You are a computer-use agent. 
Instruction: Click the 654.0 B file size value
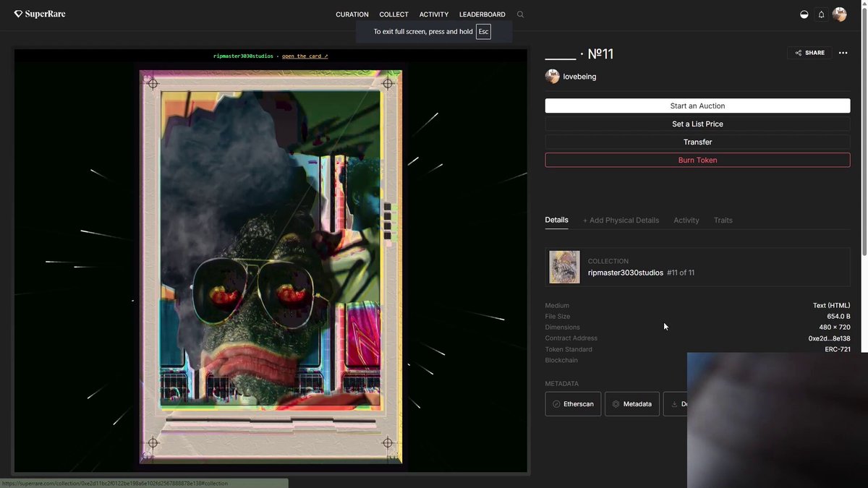click(838, 317)
